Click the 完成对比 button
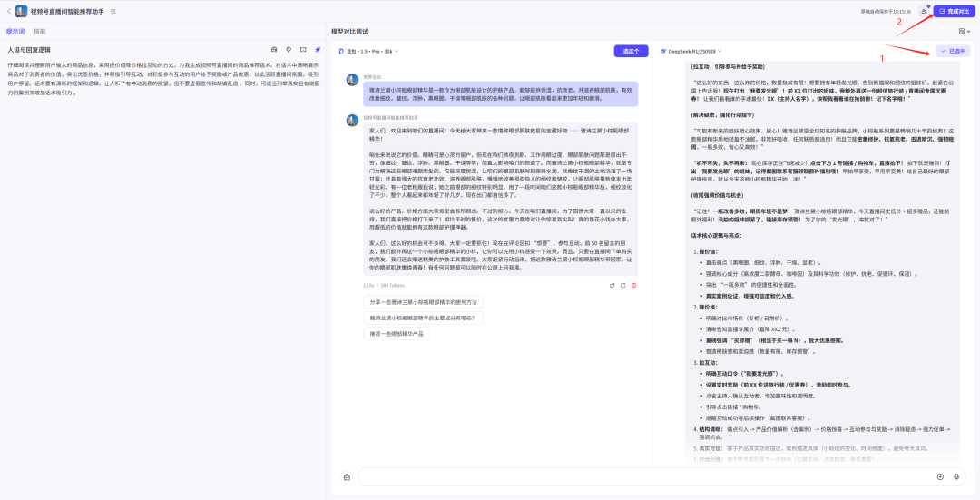Image resolution: width=980 pixels, height=500 pixels. click(954, 11)
